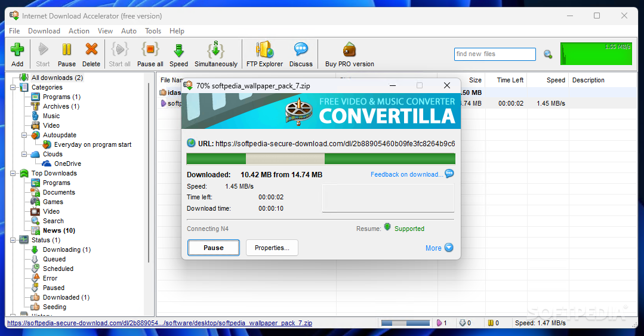This screenshot has height=336, width=644.
Task: Open the Help menu
Action: (x=177, y=31)
